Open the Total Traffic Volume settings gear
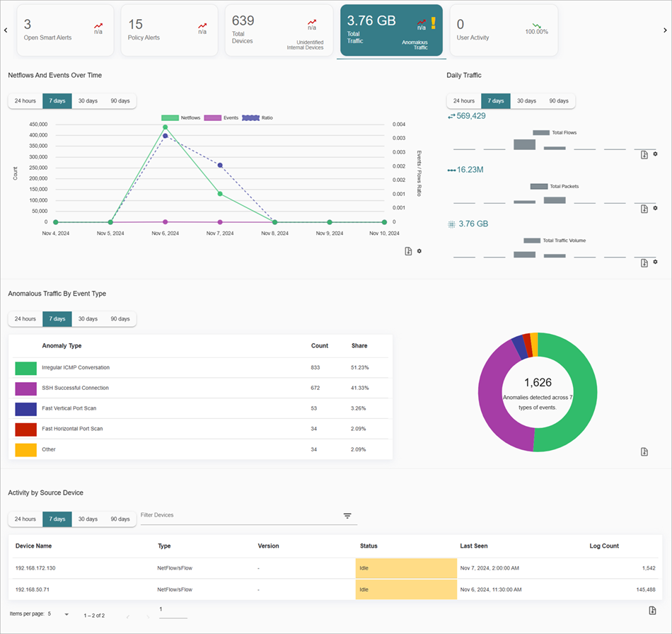672x634 pixels. coord(656,263)
